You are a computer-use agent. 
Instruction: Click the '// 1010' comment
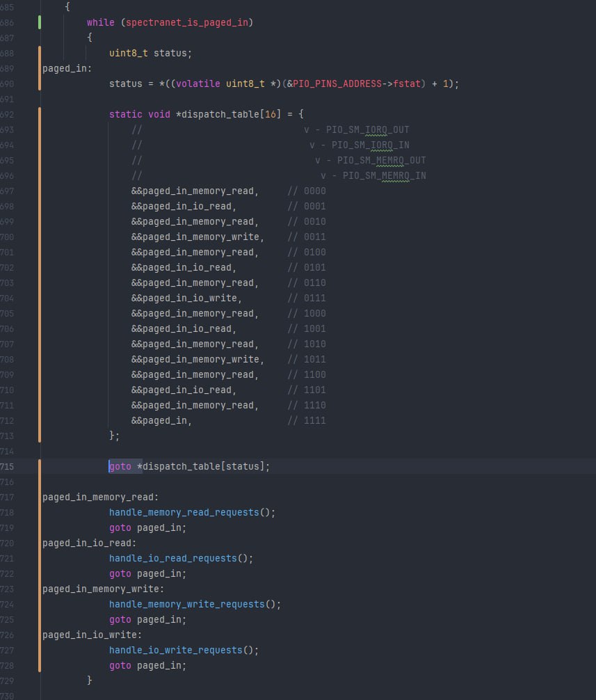pyautogui.click(x=307, y=344)
